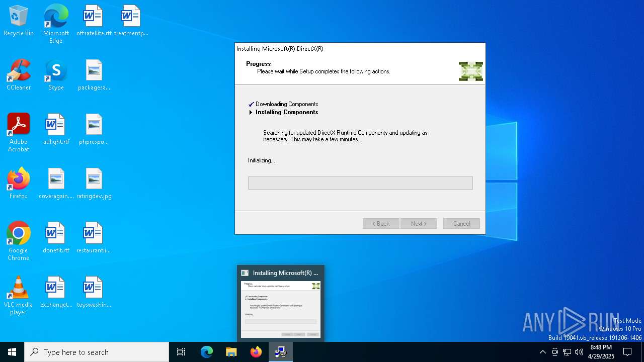644x362 pixels.
Task: Click the Type here to search box
Action: [97, 352]
